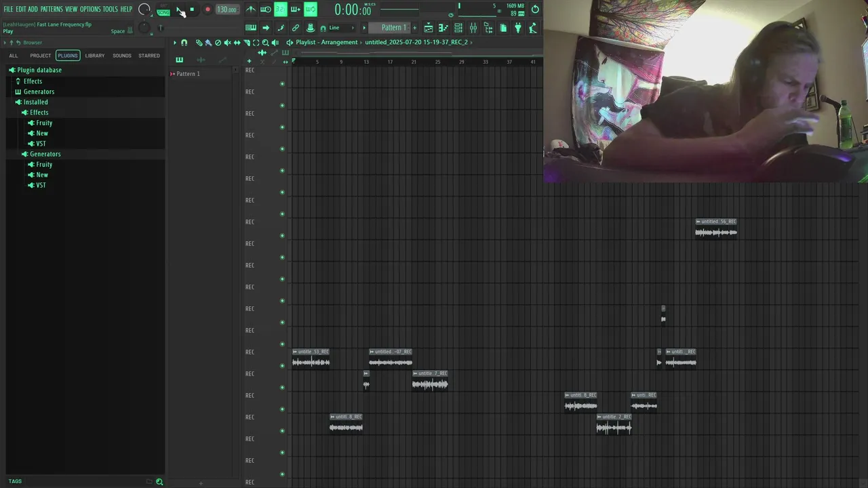Switch browser to ALL tab
Viewport: 868px width, 488px height.
(x=14, y=56)
